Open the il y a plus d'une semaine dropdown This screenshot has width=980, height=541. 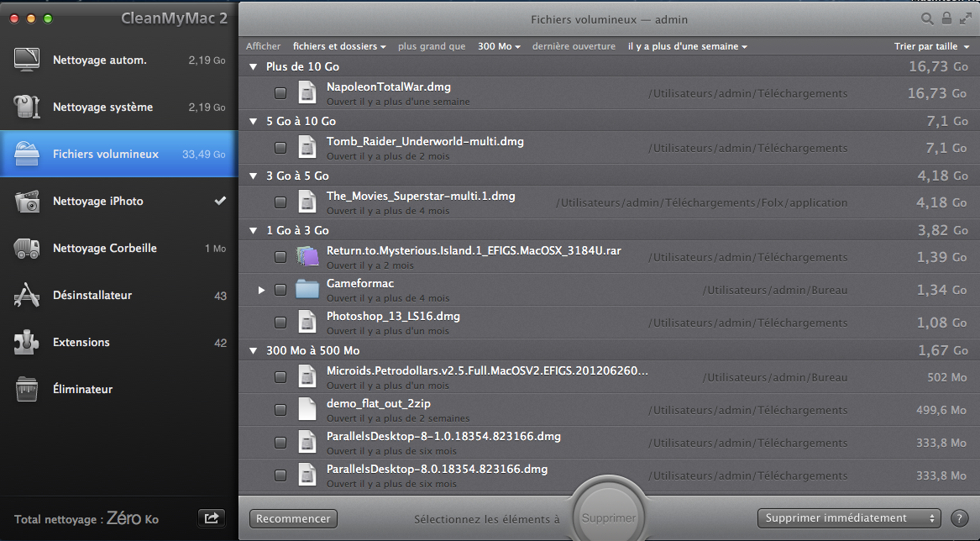click(688, 46)
